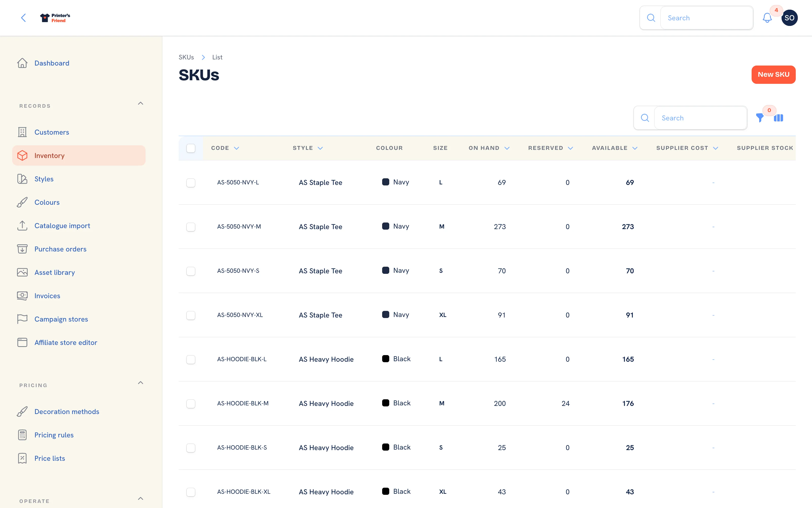Collapse the Pricing sidebar section

[141, 383]
